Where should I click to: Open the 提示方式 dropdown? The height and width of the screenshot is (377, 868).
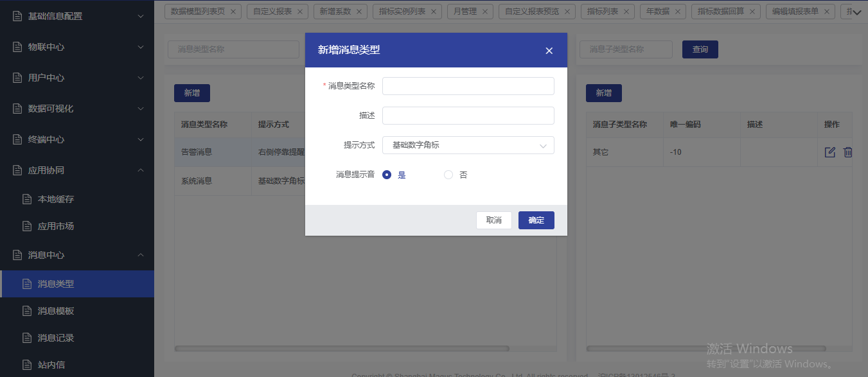click(468, 145)
